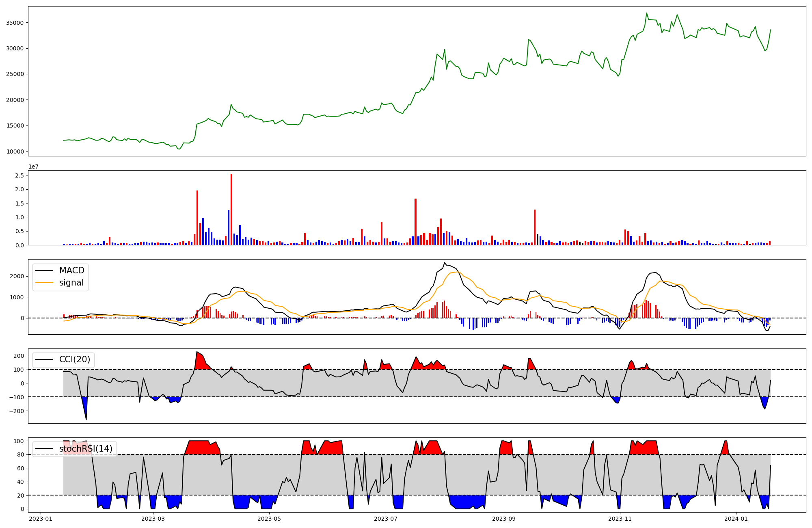Click the -200 CCI axis label
The image size is (812, 528).
16,411
